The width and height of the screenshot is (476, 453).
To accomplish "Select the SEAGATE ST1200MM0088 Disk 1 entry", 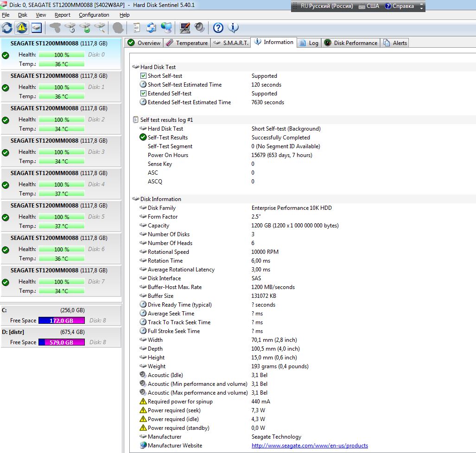I will tap(61, 86).
